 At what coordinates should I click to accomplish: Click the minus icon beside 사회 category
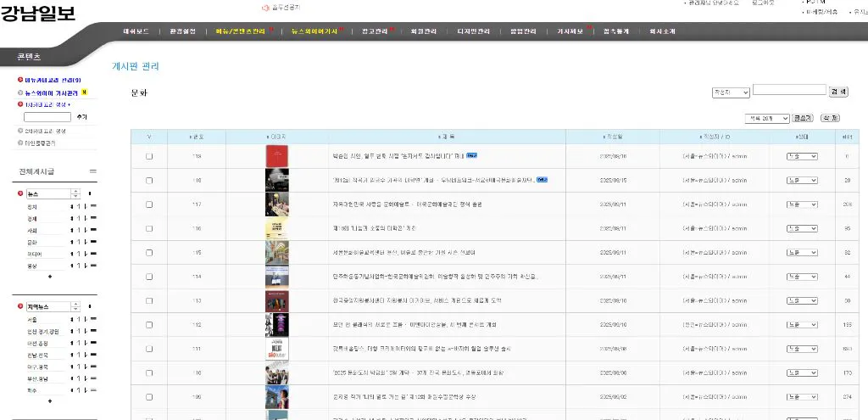93,230
